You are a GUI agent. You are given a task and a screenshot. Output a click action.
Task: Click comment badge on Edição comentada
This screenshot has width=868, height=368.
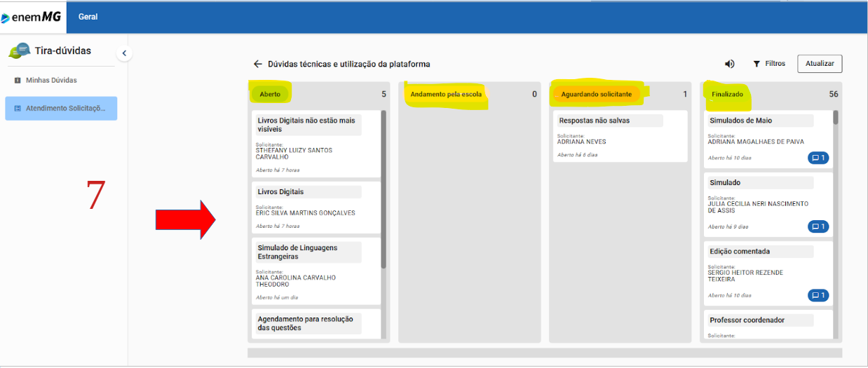(818, 295)
